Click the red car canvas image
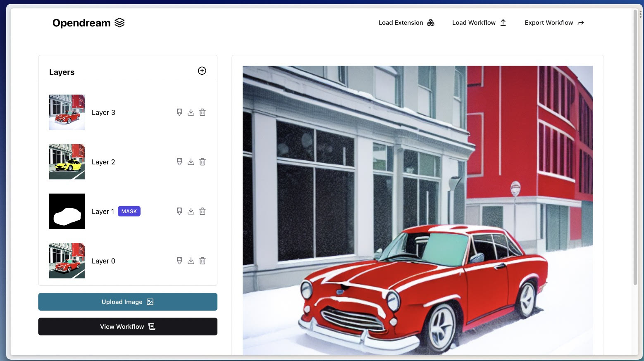Image resolution: width=644 pixels, height=361 pixels. [x=418, y=210]
